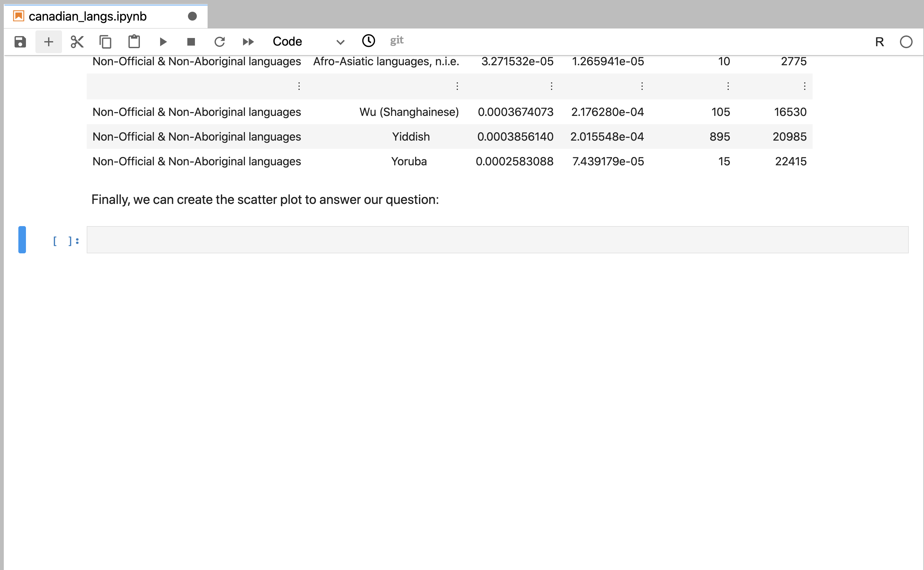Viewport: 924px width, 570px height.
Task: Copy the selected cell
Action: 105,41
